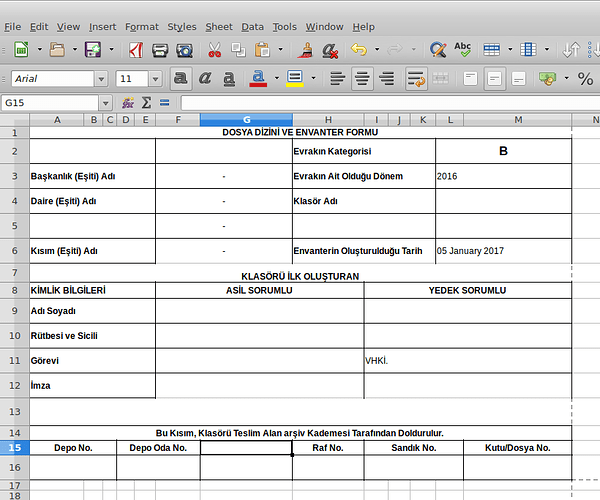
Task: Select column G header
Action: (246, 120)
